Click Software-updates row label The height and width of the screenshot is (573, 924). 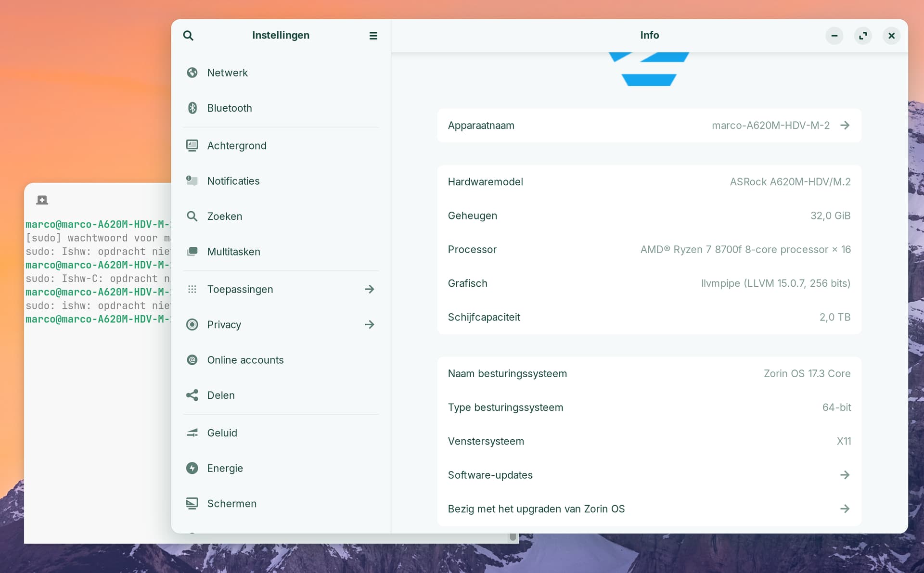pyautogui.click(x=490, y=475)
